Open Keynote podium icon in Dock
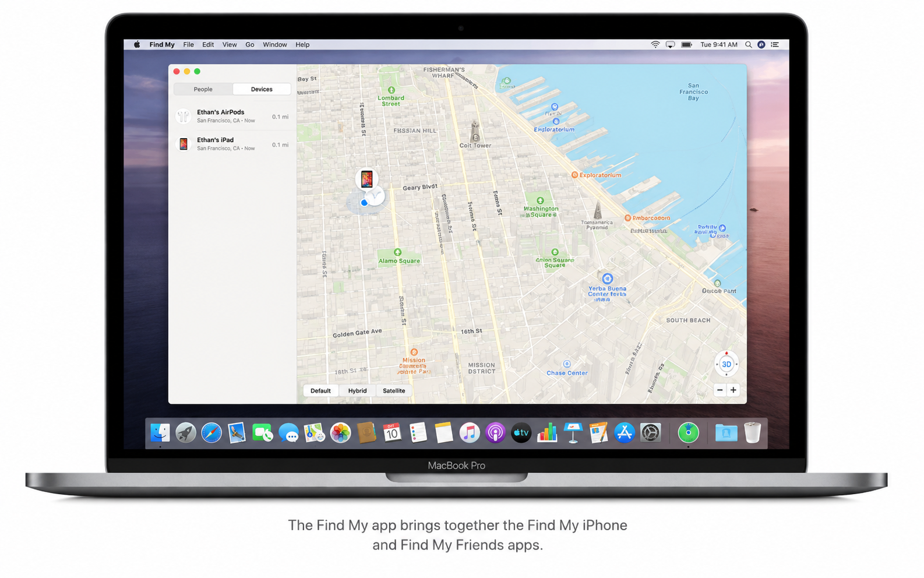Image resolution: width=924 pixels, height=578 pixels. [x=573, y=433]
